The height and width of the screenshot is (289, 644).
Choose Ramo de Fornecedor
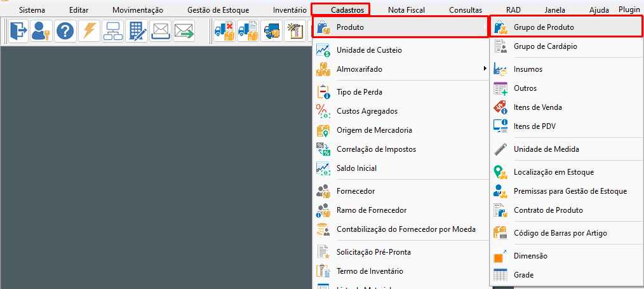[372, 210]
